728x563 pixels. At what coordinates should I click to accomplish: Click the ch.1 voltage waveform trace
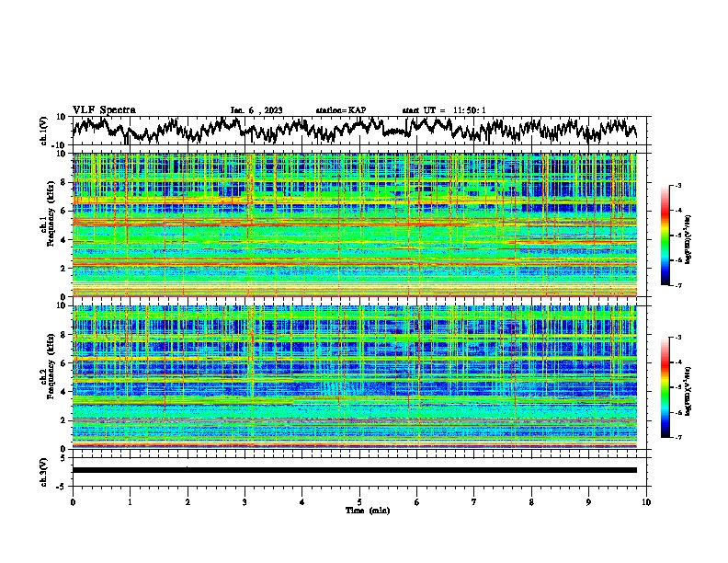click(x=354, y=130)
